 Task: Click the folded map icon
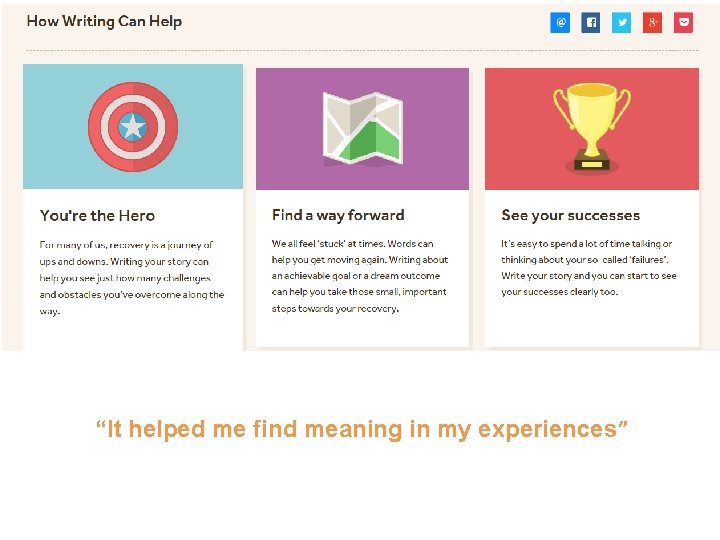pos(363,128)
